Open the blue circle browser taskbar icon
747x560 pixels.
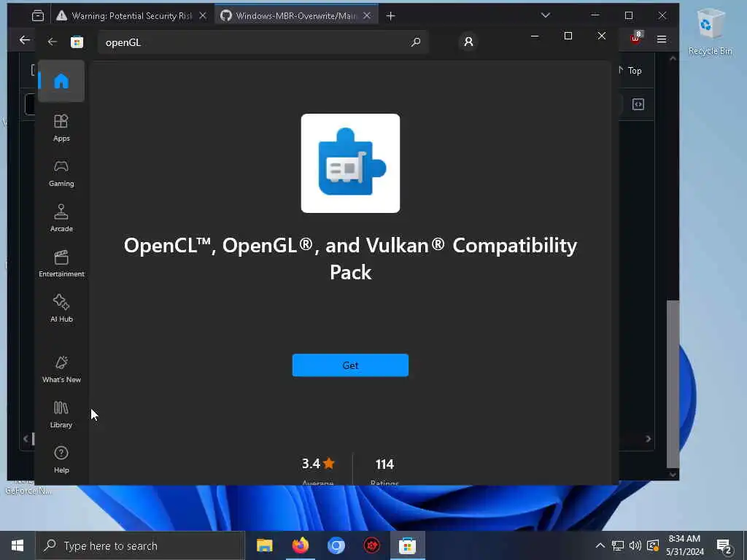pos(336,545)
